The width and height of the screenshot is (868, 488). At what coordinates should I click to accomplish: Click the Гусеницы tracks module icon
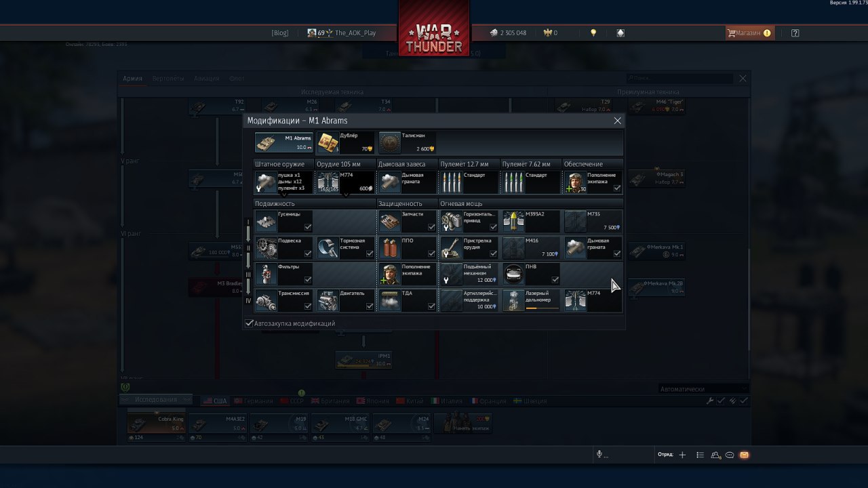pyautogui.click(x=267, y=221)
